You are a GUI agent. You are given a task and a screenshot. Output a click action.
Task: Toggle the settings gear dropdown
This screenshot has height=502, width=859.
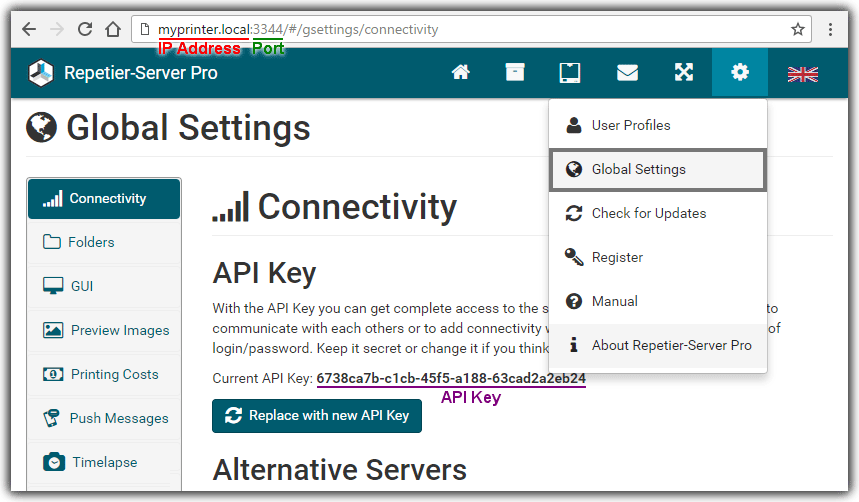(x=740, y=72)
